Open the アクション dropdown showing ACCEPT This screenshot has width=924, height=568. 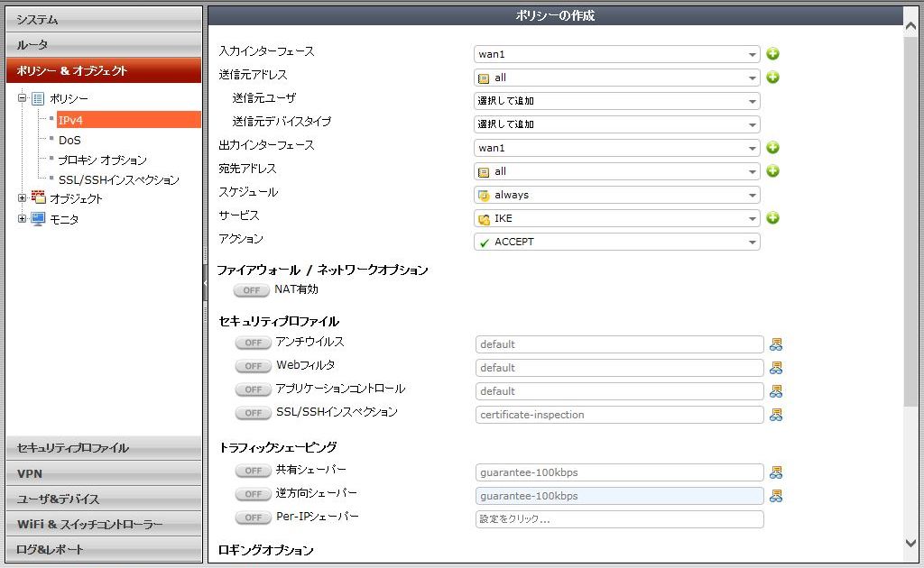pos(616,242)
